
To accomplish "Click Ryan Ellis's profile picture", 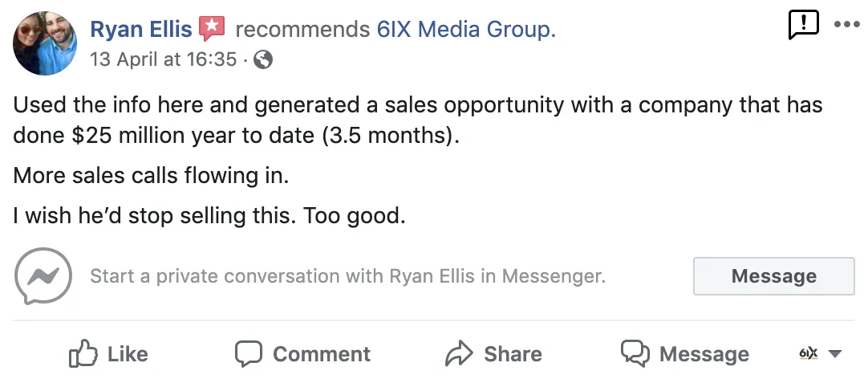I will tap(45, 43).
